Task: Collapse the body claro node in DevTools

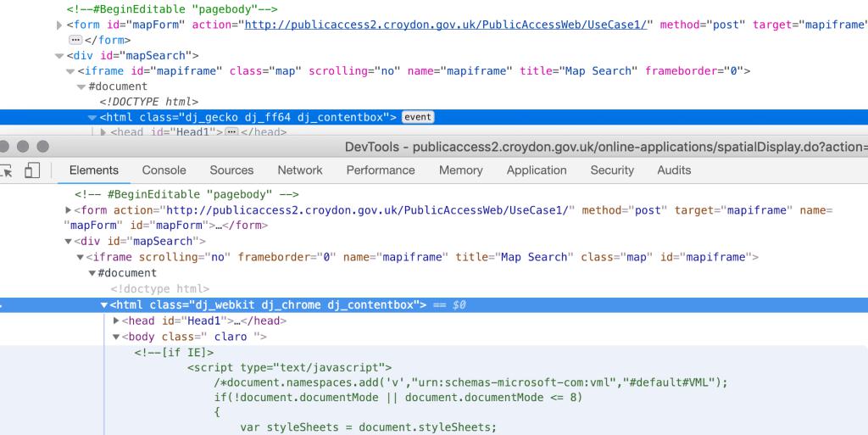Action: (116, 337)
